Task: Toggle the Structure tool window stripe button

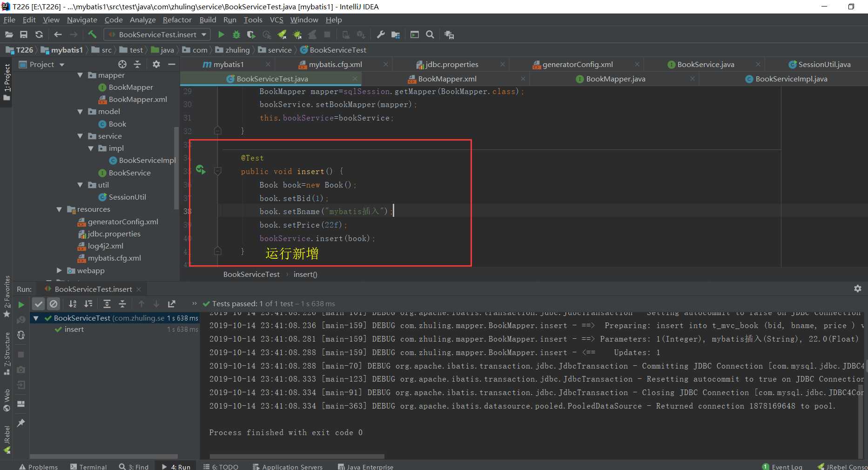Action: click(x=7, y=354)
